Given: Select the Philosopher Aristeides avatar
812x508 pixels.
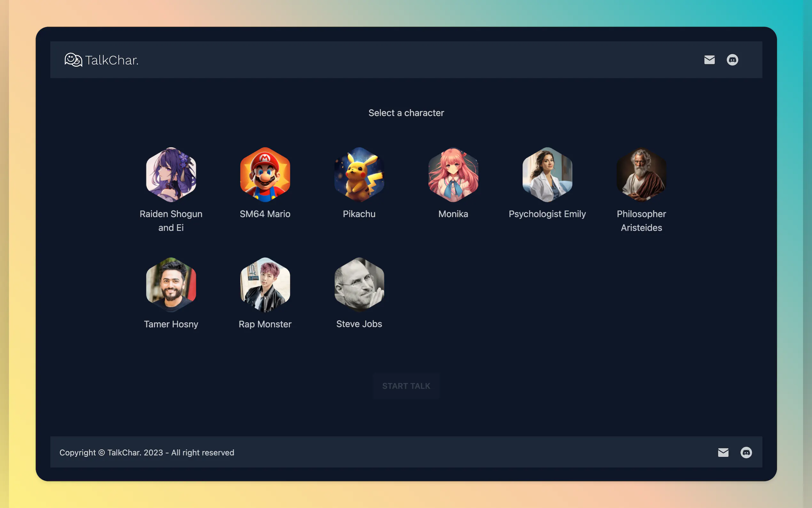Looking at the screenshot, I should (641, 175).
